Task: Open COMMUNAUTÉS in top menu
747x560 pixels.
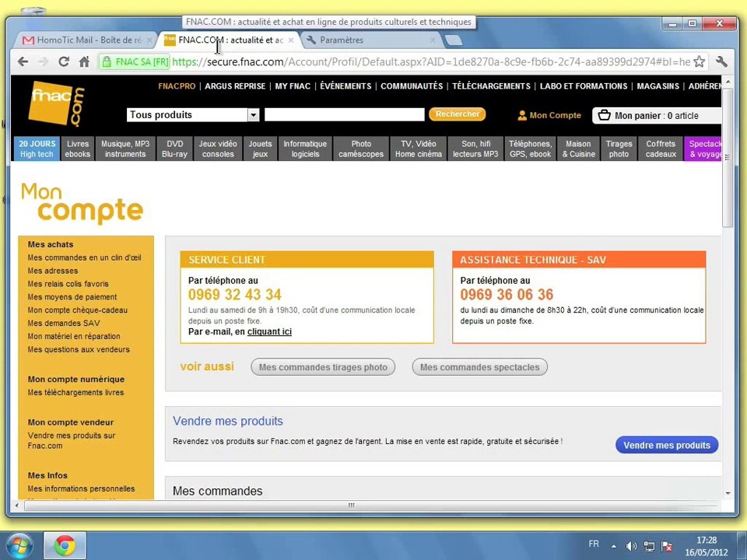Action: (412, 86)
